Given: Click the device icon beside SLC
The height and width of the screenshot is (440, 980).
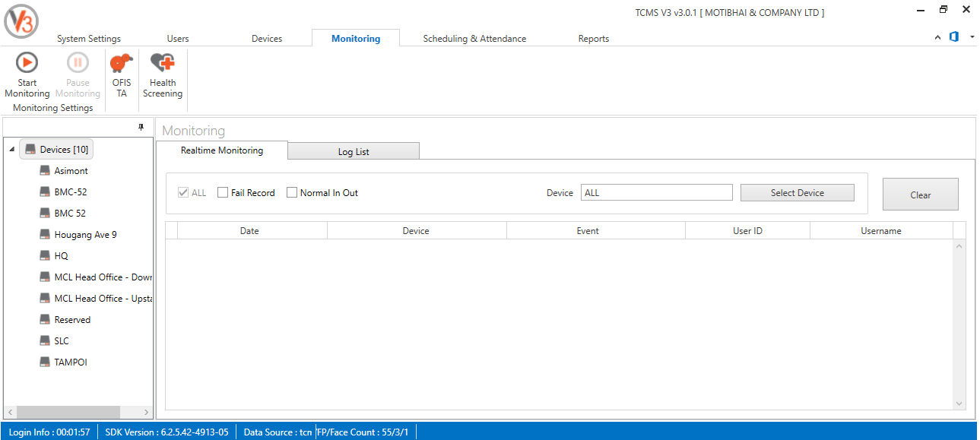Looking at the screenshot, I should point(45,341).
